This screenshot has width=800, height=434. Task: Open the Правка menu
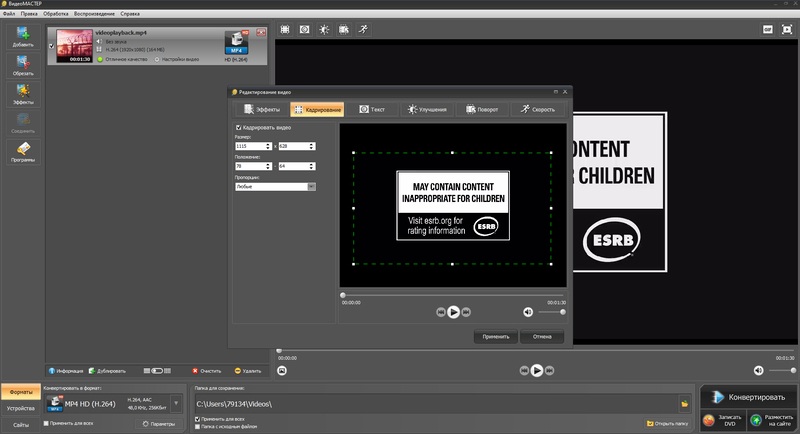coord(29,14)
